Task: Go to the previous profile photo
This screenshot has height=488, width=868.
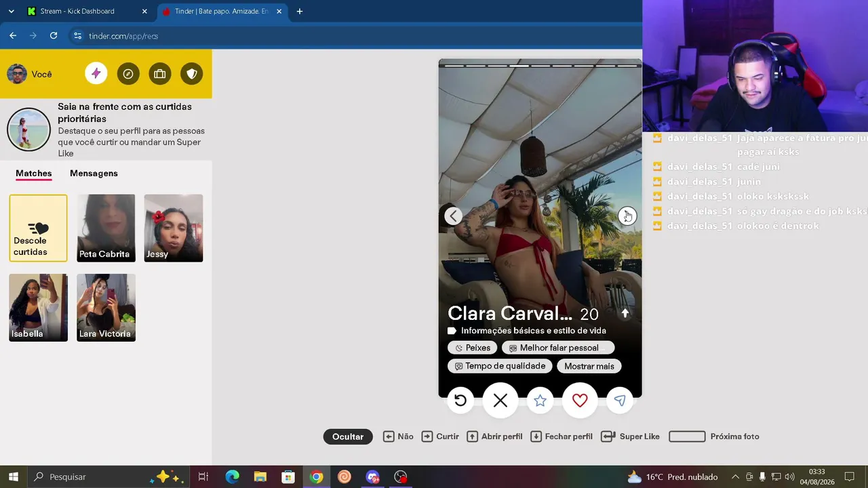Action: coord(453,216)
